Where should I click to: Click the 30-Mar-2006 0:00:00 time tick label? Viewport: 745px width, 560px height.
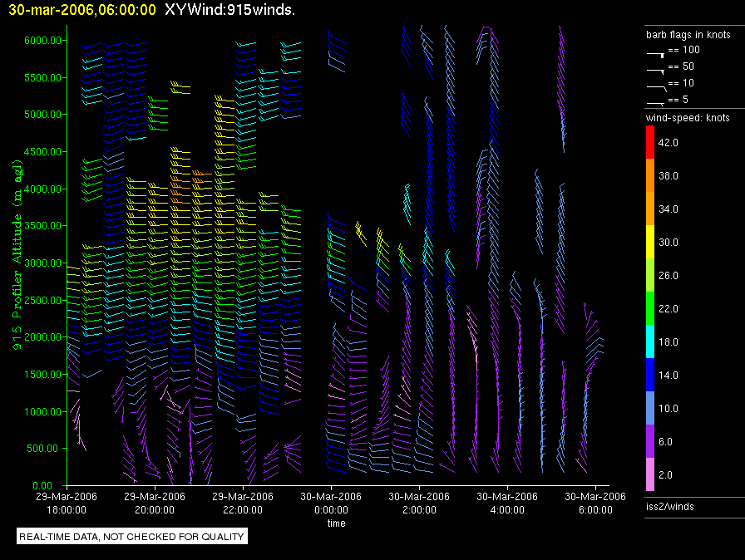tap(331, 503)
